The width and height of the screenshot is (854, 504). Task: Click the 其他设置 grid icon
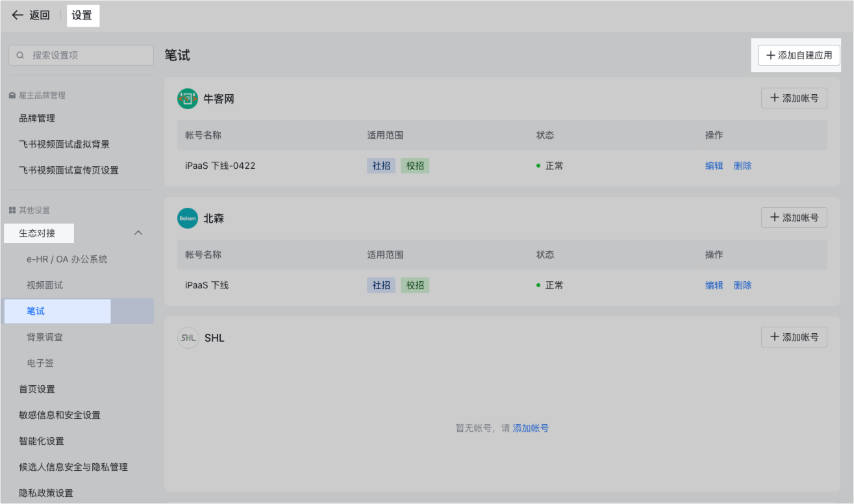coord(12,210)
